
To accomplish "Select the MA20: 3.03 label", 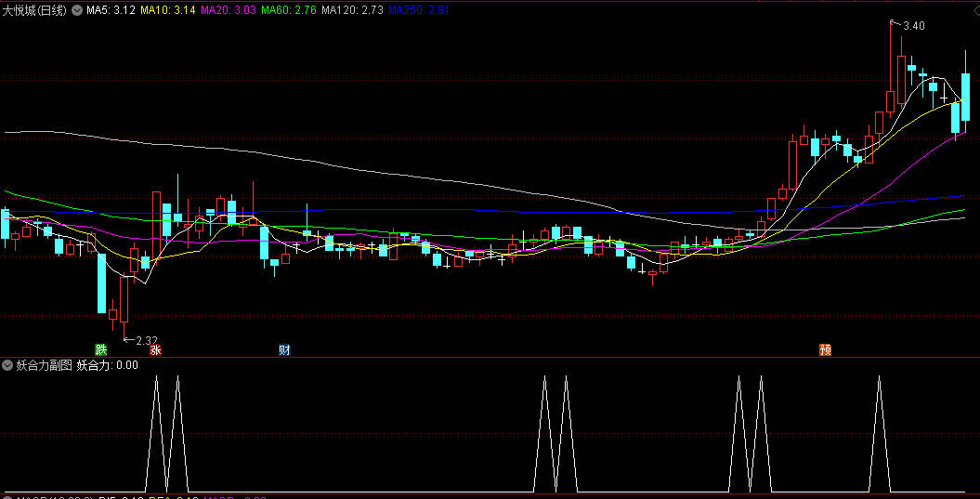I will pos(229,10).
